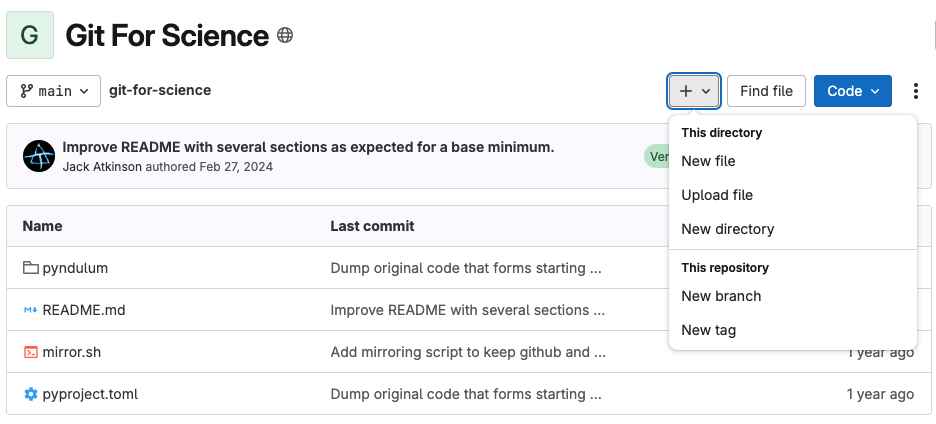Click Jack Atkinson's commit avatar
This screenshot has width=936, height=424.
(x=38, y=156)
